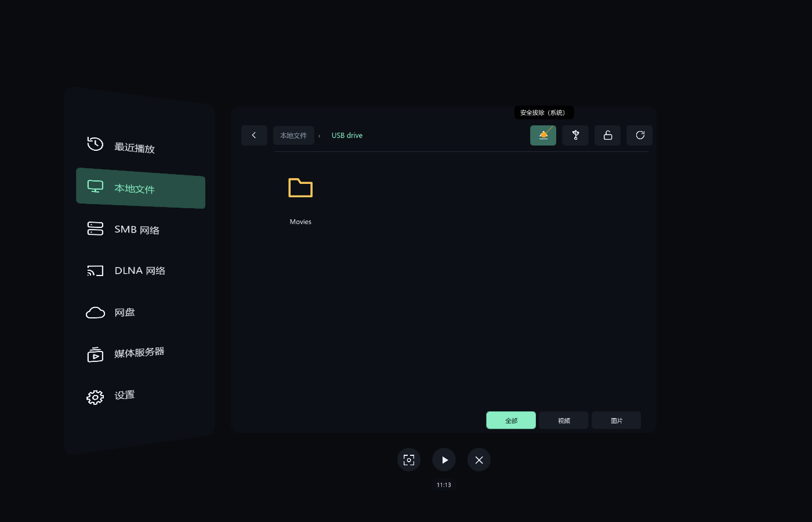Click the play button at bottom
This screenshot has width=812, height=522.
tap(444, 460)
